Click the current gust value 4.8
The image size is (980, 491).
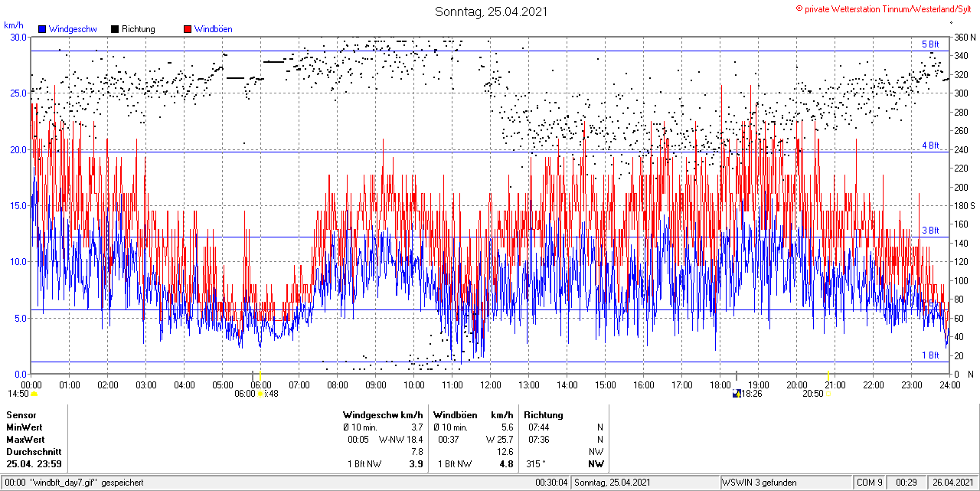click(506, 464)
